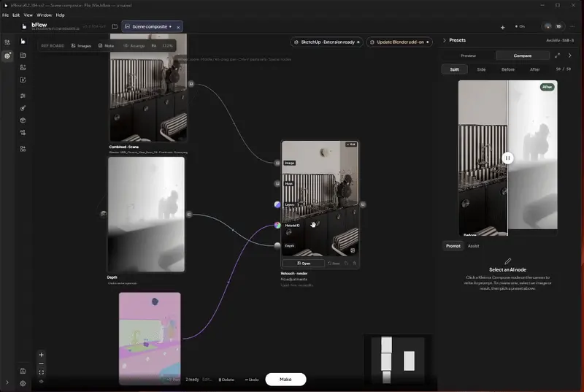Click Images in the ref board toolbar
The height and width of the screenshot is (392, 584).
81,46
